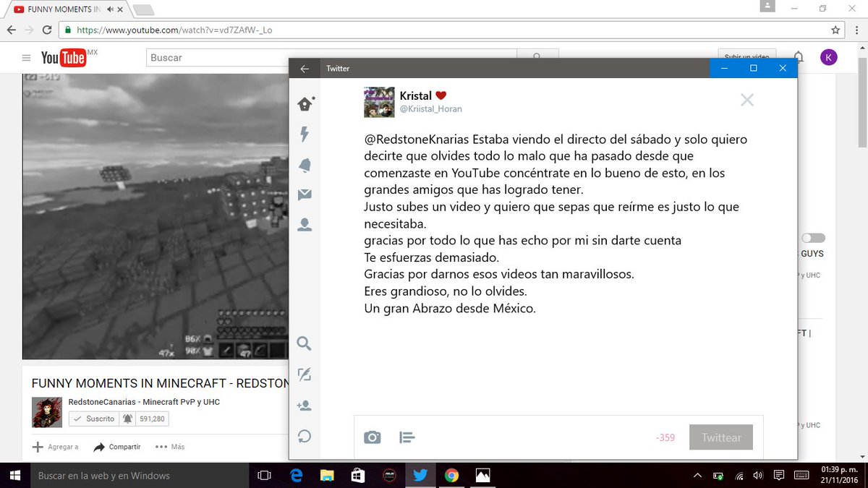Open Moments lightning bolt in Twitter sidebar

pyautogui.click(x=305, y=134)
